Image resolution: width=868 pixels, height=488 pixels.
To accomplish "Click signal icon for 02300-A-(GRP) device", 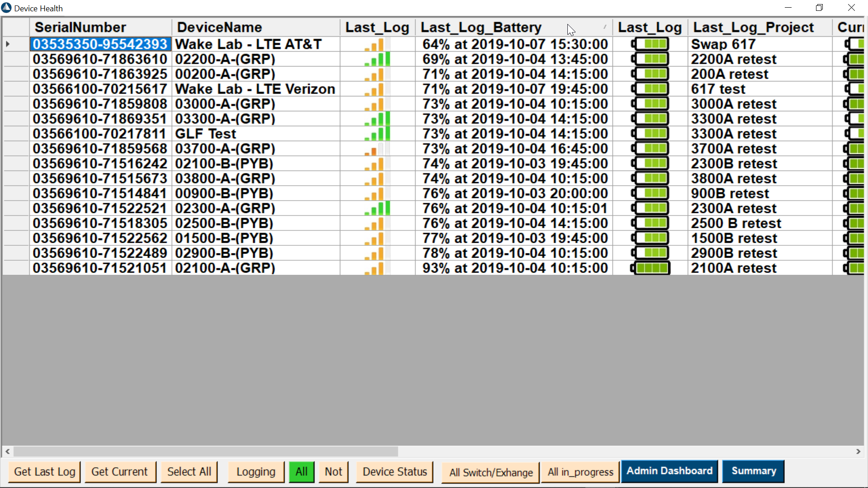I will click(x=377, y=208).
